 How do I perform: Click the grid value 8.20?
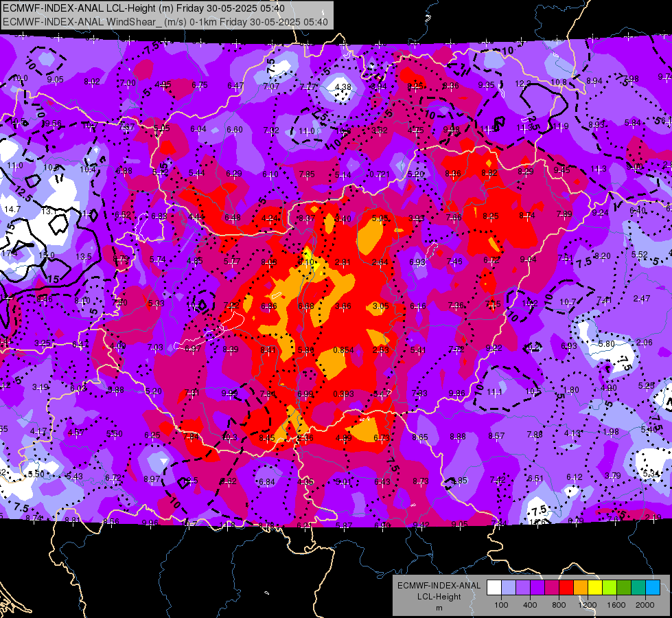pos(602,256)
